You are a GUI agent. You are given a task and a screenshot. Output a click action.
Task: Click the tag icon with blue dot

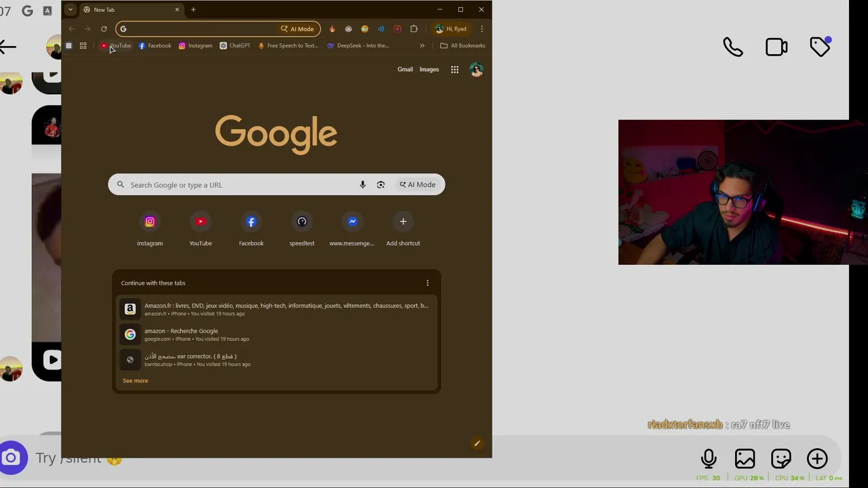[x=820, y=46]
